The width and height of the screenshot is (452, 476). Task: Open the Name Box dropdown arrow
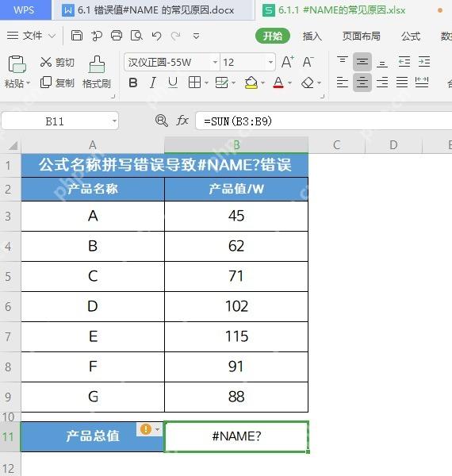click(114, 121)
